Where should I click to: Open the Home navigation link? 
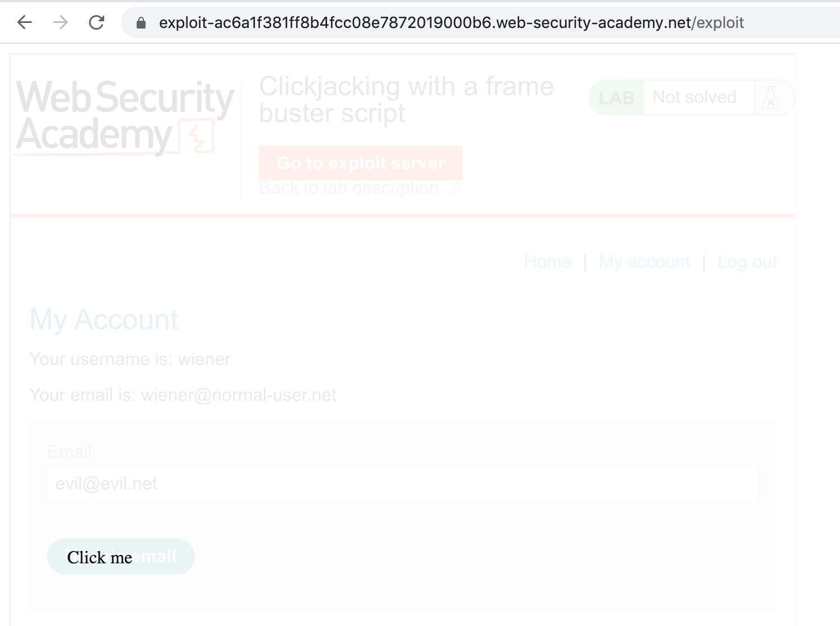click(548, 261)
